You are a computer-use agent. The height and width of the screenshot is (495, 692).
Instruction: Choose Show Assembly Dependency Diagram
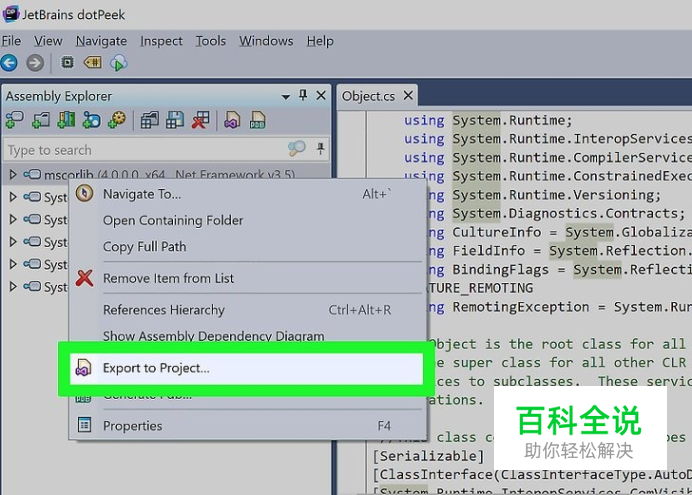tap(248, 335)
